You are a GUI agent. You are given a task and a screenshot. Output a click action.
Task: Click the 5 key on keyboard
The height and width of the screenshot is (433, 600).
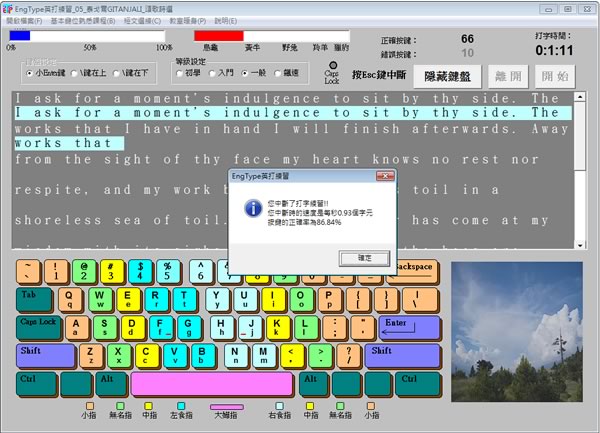168,271
